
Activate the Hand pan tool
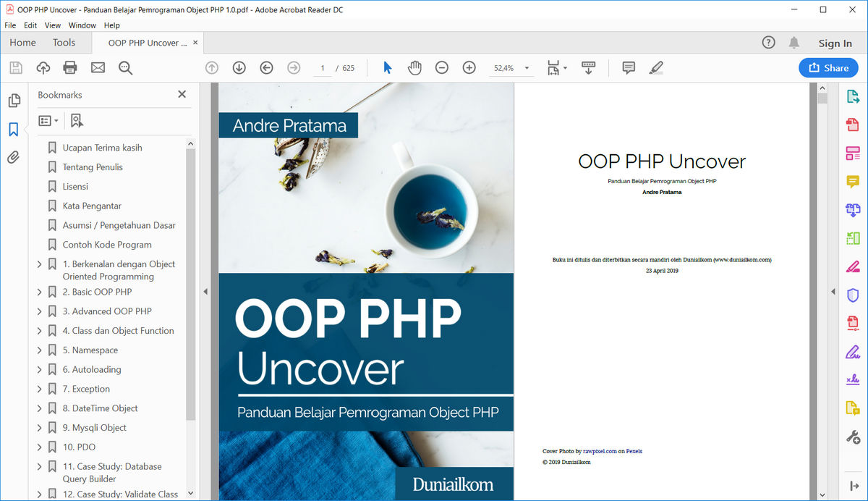pos(414,68)
